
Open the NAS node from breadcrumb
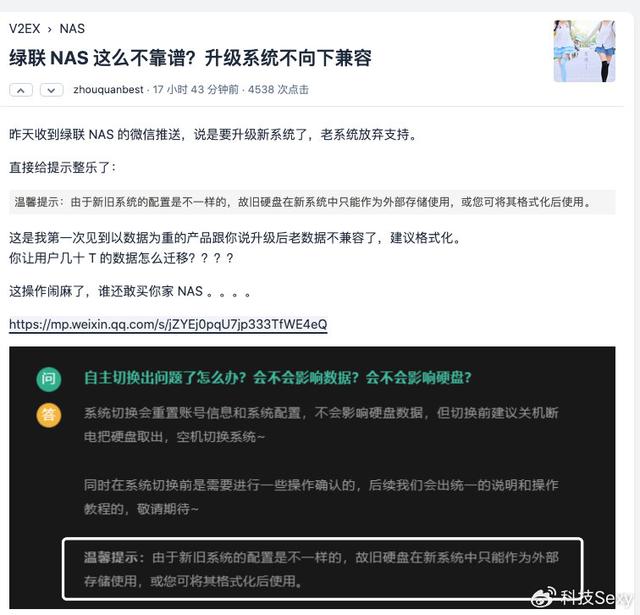[72, 29]
